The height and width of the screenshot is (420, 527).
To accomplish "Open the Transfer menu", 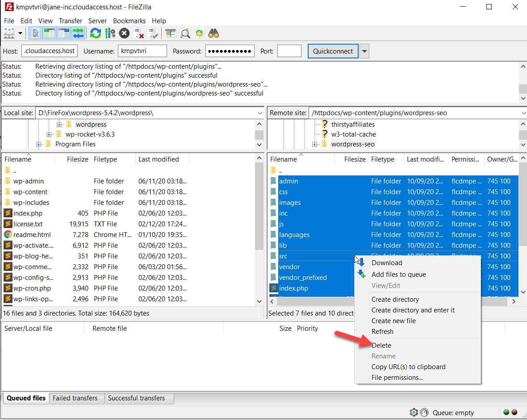I will point(71,21).
